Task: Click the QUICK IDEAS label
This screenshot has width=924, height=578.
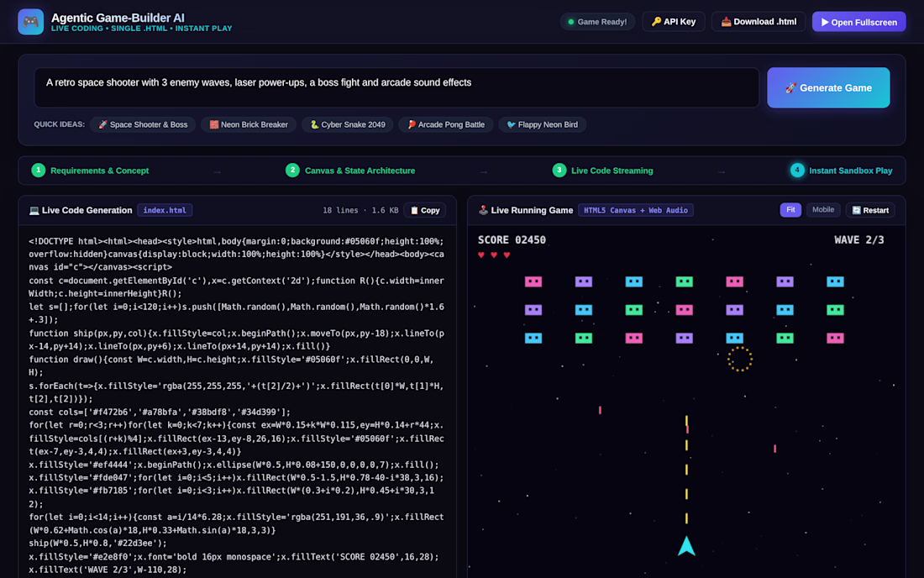Action: click(60, 124)
